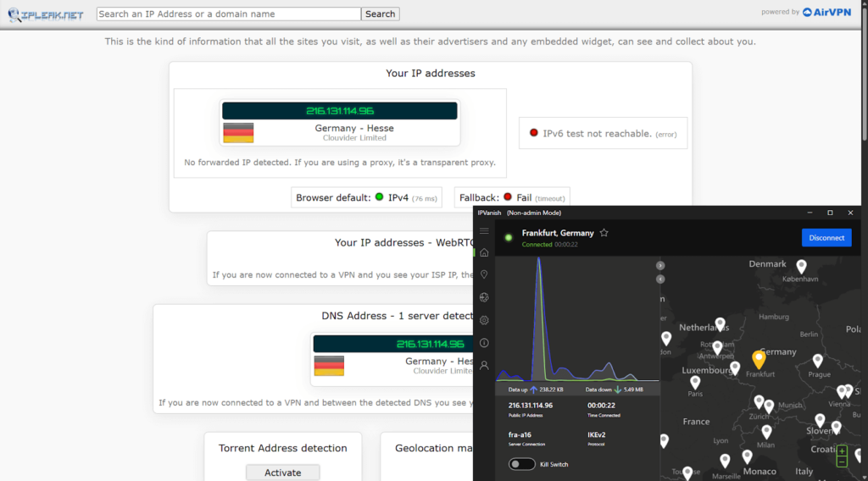Screen dimensions: 868x481
Task: Open the Locations pin sidebar icon in IPVanish
Action: pos(484,274)
